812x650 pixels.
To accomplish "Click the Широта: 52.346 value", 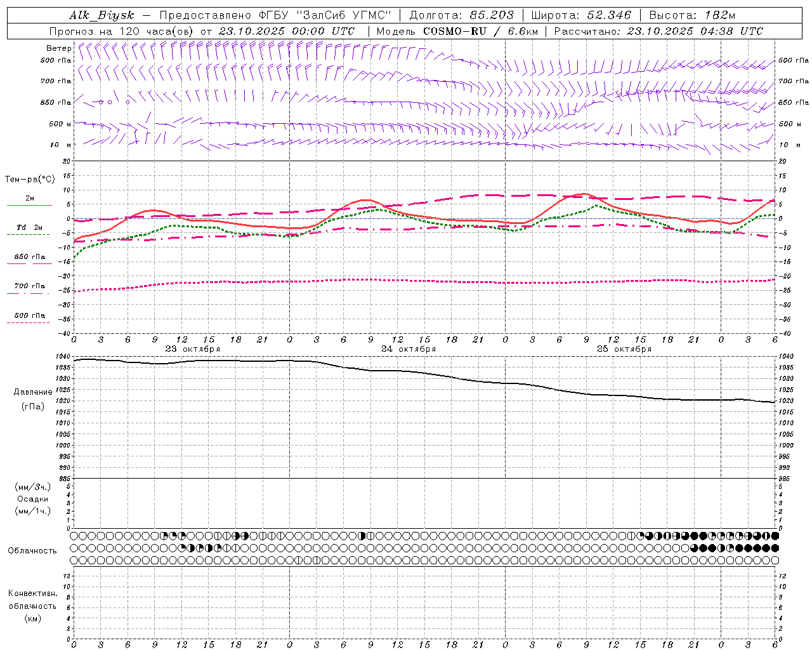I will (x=581, y=15).
